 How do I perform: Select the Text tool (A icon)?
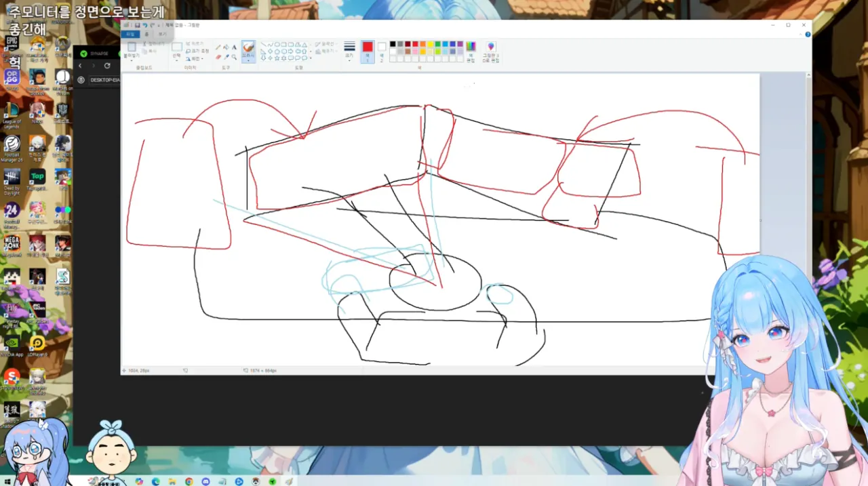[235, 47]
